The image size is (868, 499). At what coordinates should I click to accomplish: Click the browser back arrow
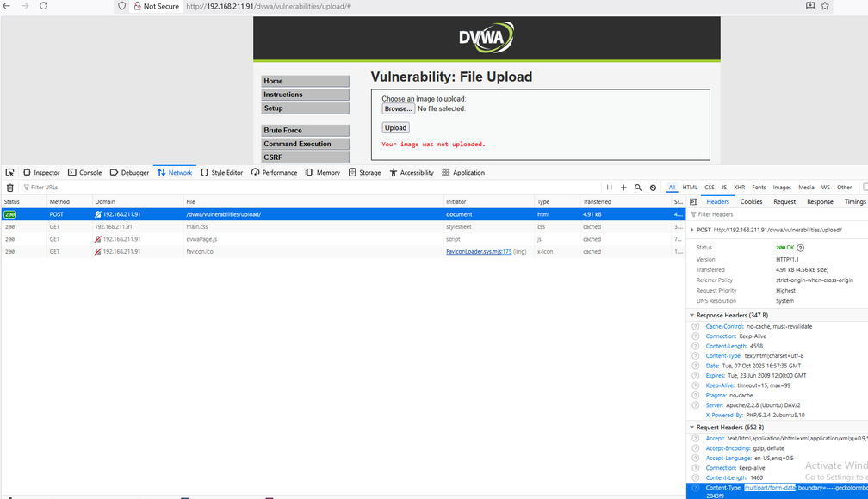coord(7,6)
